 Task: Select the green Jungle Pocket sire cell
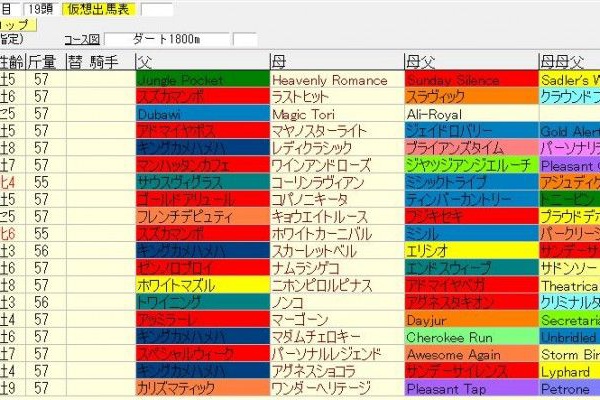click(x=200, y=79)
